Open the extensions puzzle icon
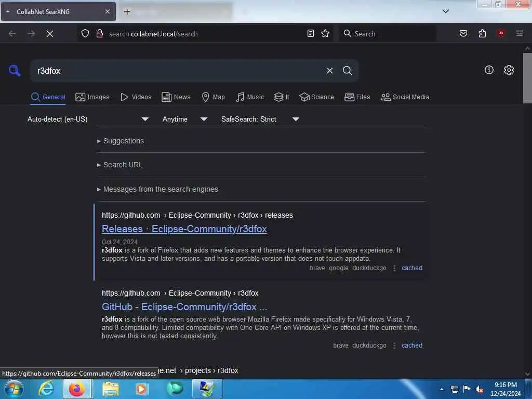The width and height of the screenshot is (532, 399). 482,33
